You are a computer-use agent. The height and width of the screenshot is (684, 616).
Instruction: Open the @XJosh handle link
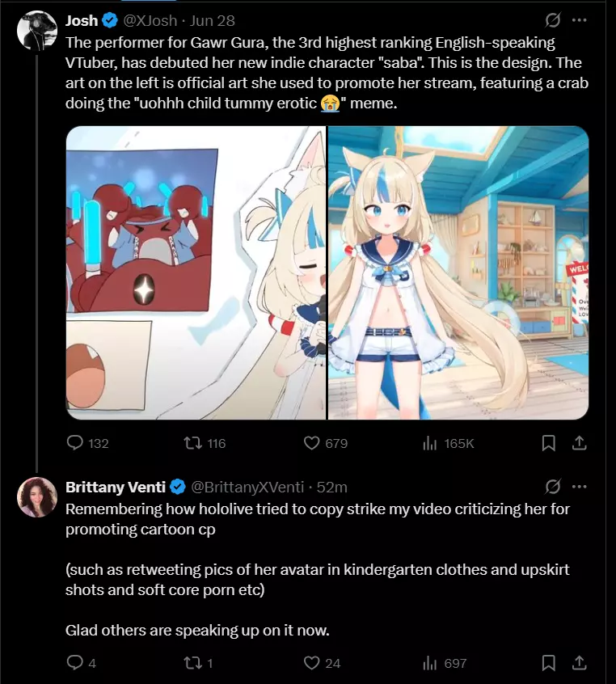(150, 20)
